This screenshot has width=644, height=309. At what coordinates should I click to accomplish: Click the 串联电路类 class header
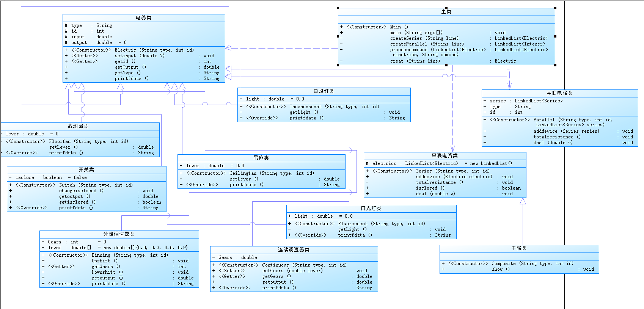click(x=445, y=156)
